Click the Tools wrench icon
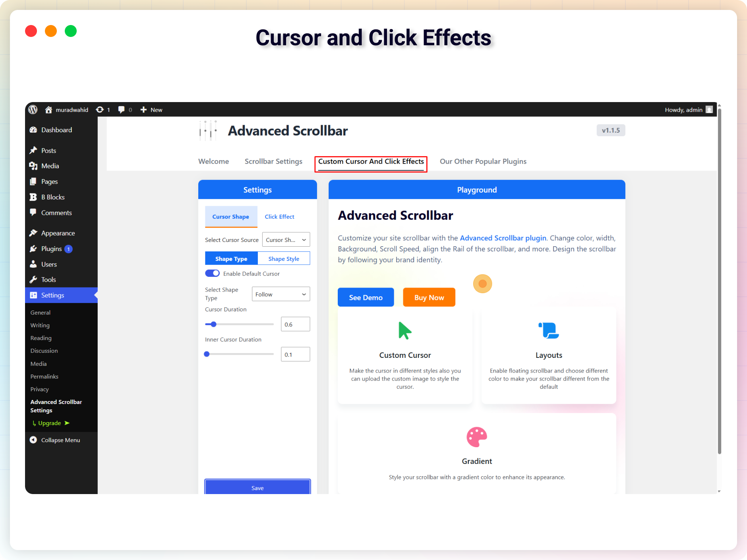This screenshot has width=747, height=560. [x=33, y=280]
